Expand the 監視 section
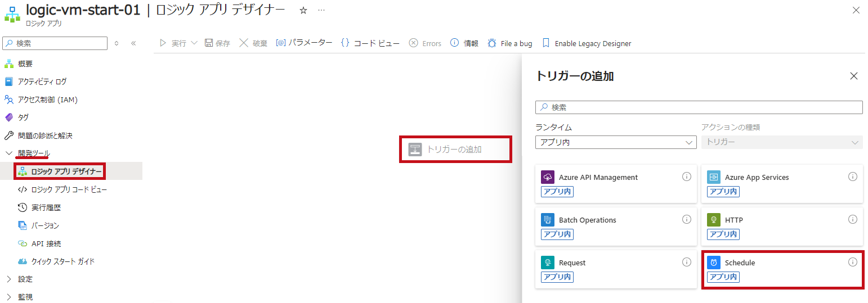868x303 pixels. pos(9,297)
